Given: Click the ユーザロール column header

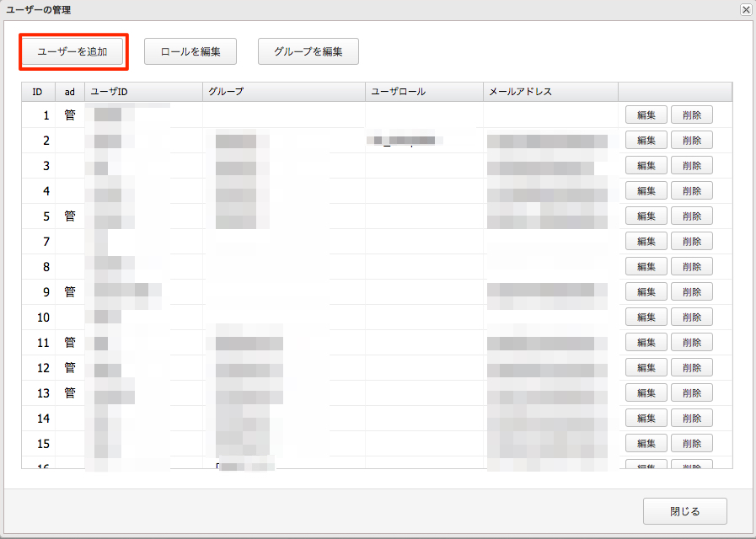Looking at the screenshot, I should click(x=424, y=92).
